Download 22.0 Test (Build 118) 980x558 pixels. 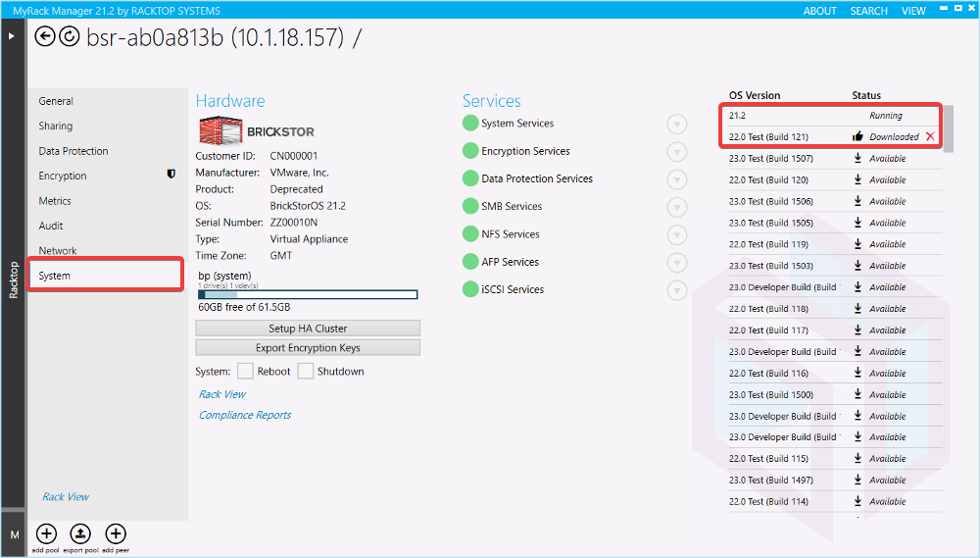coord(857,308)
